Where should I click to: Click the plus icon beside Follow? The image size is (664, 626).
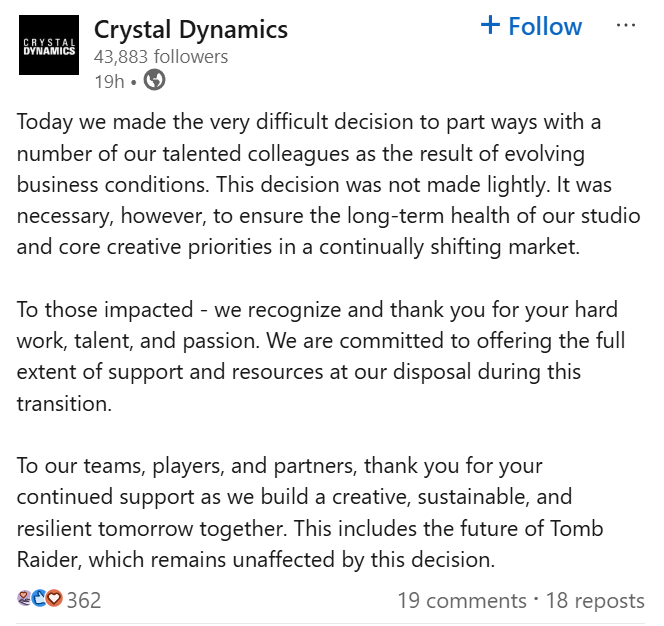(490, 26)
